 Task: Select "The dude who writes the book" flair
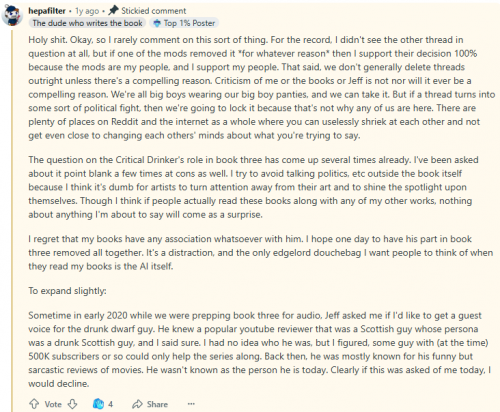[87, 23]
